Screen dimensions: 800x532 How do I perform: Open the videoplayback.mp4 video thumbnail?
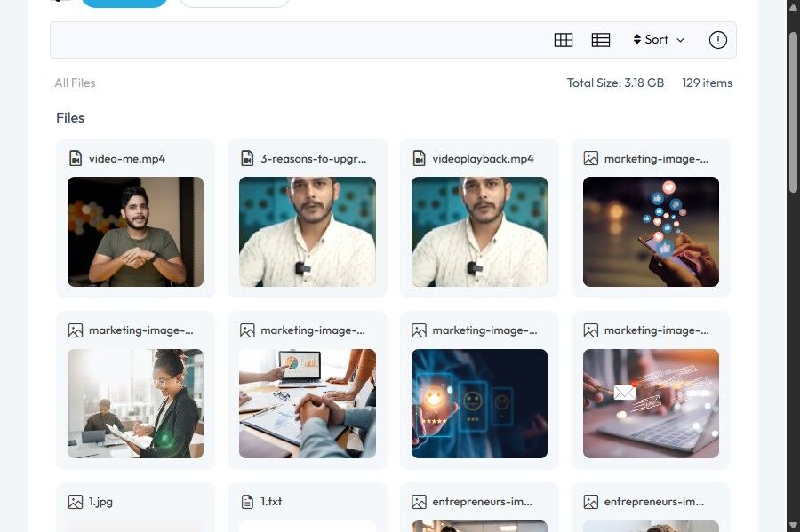tap(479, 232)
